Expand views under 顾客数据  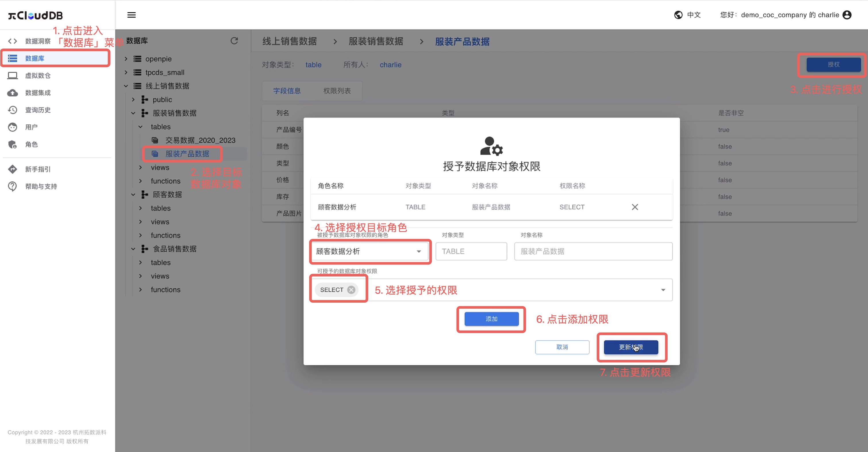pyautogui.click(x=141, y=222)
